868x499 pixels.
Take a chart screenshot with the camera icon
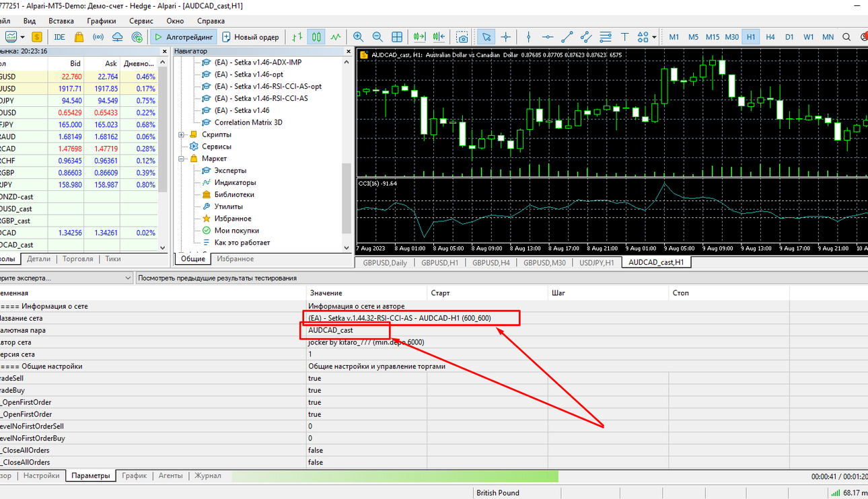click(x=462, y=37)
